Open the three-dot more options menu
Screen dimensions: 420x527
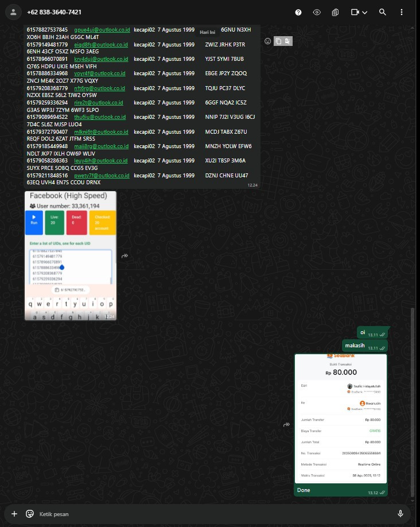(x=402, y=12)
